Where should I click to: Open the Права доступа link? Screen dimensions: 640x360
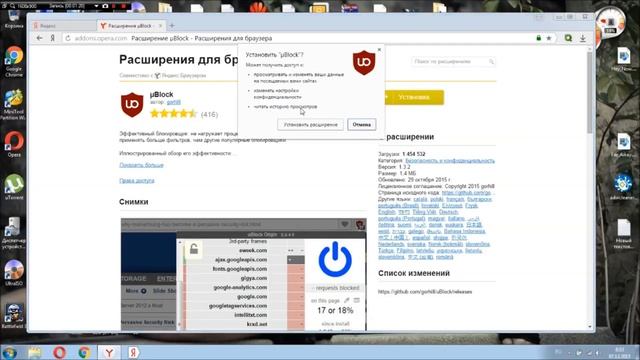137,180
